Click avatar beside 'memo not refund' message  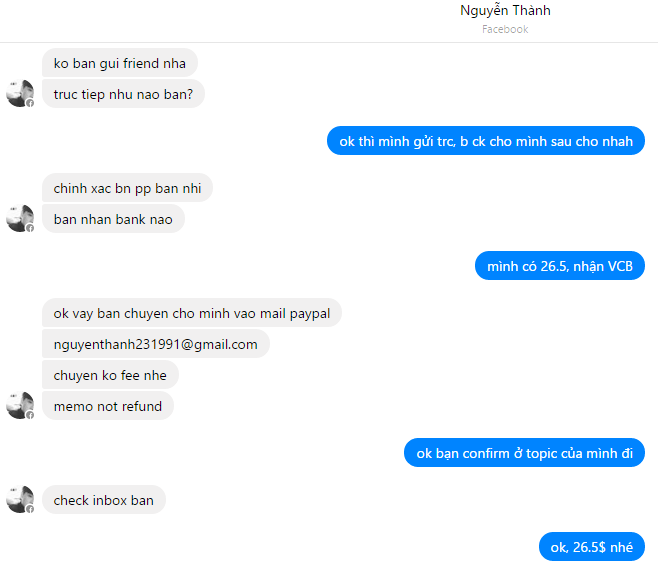pyautogui.click(x=20, y=405)
